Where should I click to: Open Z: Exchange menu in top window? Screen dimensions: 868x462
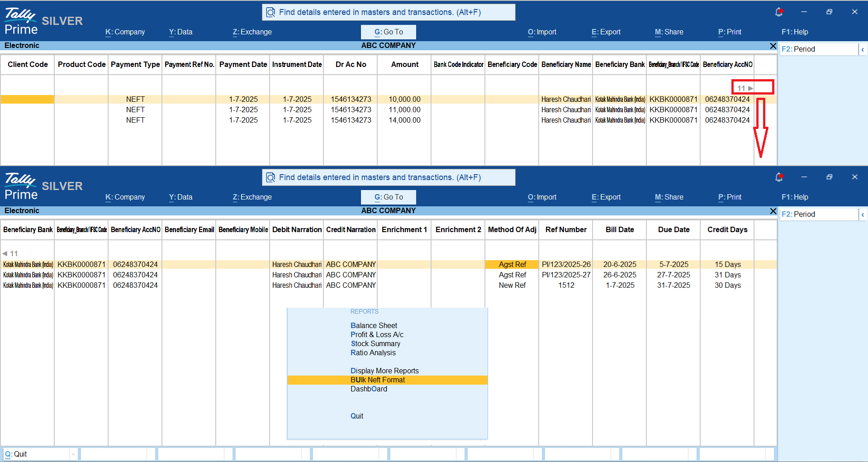click(252, 32)
